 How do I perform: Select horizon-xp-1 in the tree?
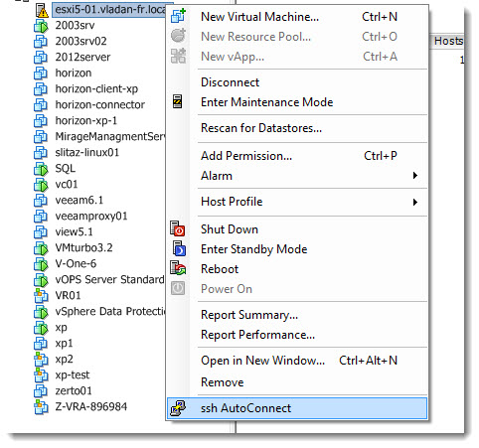click(x=86, y=120)
